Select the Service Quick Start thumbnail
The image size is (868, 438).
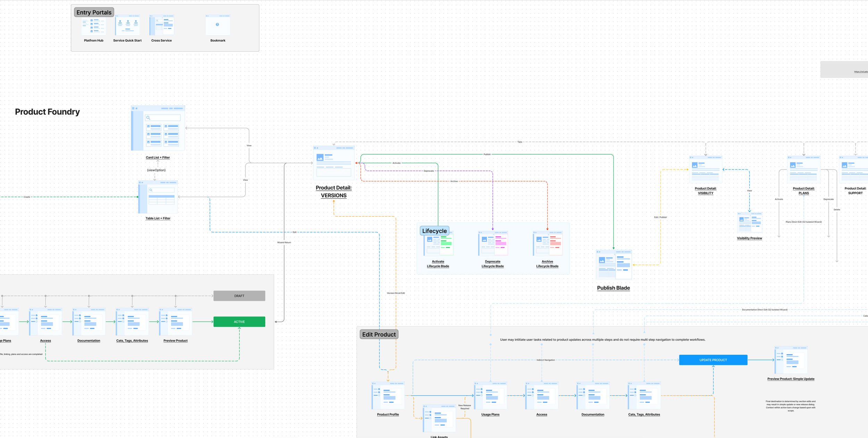point(127,25)
